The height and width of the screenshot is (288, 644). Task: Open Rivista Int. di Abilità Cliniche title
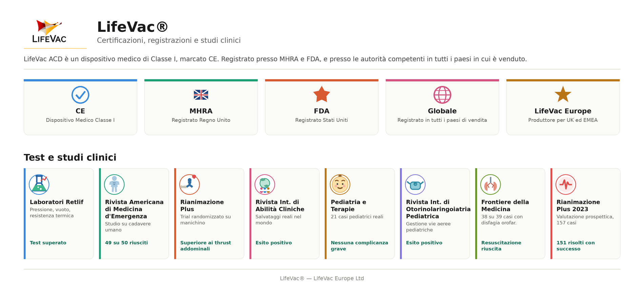[x=280, y=205]
